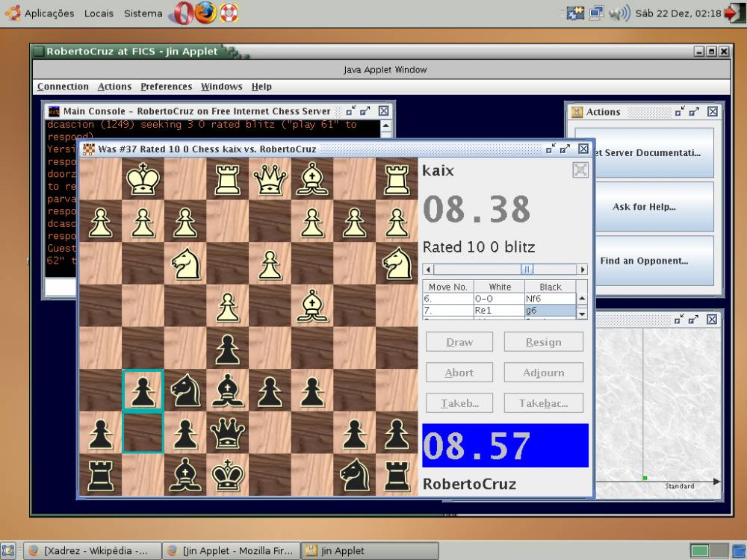Image resolution: width=747 pixels, height=560 pixels.
Task: Switch to Xadrez Wikipédia taskbar window
Action: 93,550
